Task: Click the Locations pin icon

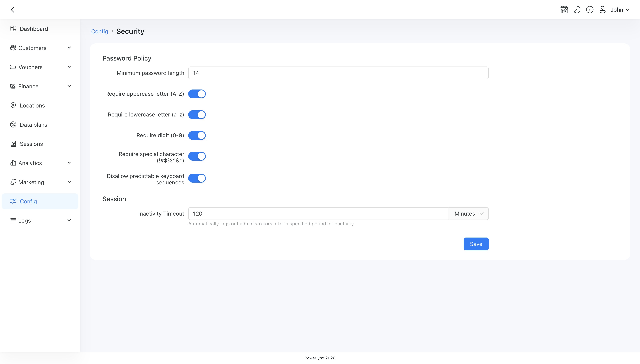Action: (x=13, y=105)
